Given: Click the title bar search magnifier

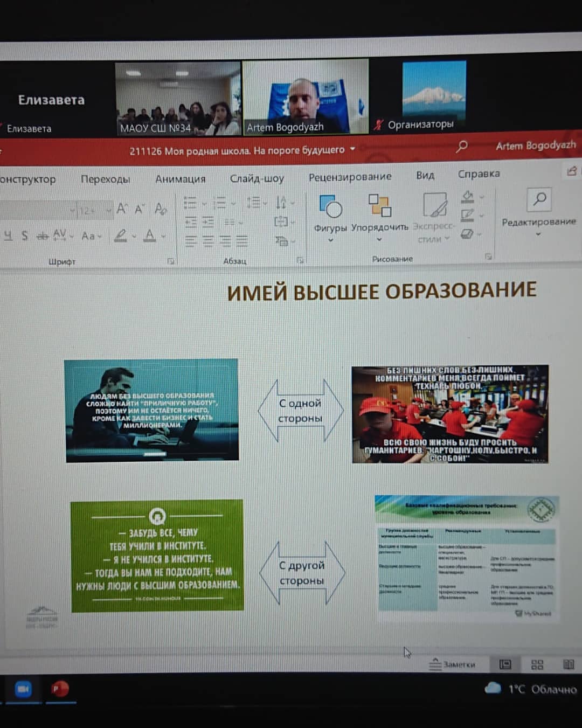Looking at the screenshot, I should [462, 146].
